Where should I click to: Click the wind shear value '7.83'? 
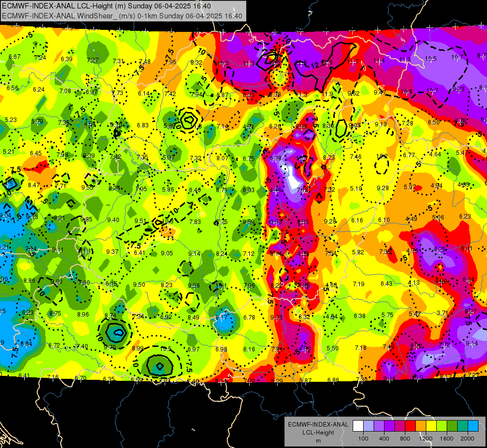(x=195, y=222)
